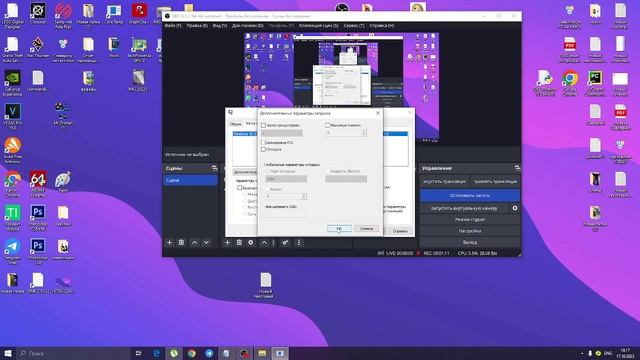
Task: Undock the Scenes panel
Action: tap(214, 168)
